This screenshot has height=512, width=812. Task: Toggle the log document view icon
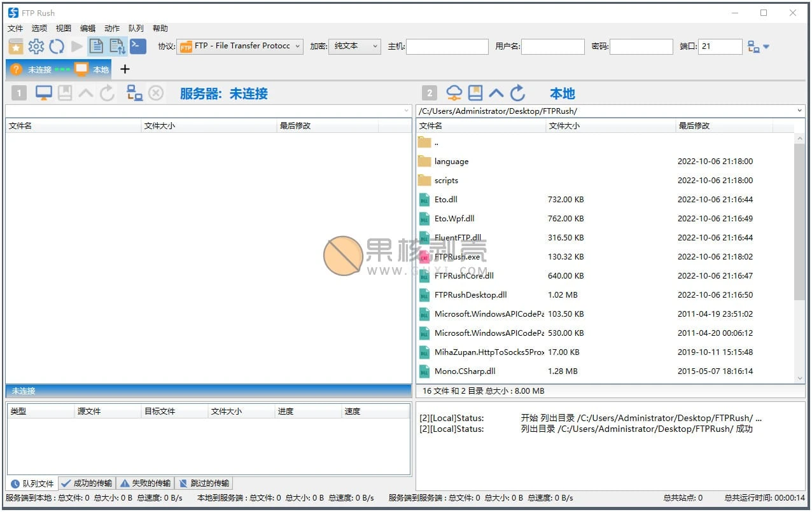pyautogui.click(x=96, y=46)
